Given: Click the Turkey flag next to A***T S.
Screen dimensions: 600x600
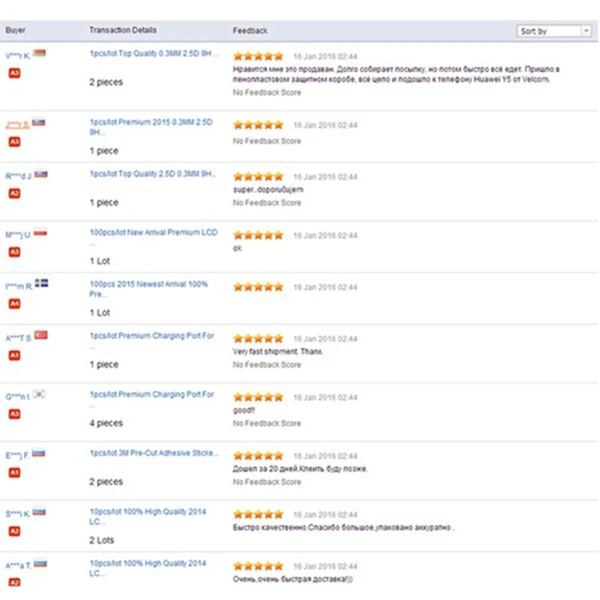Looking at the screenshot, I should point(40,335).
